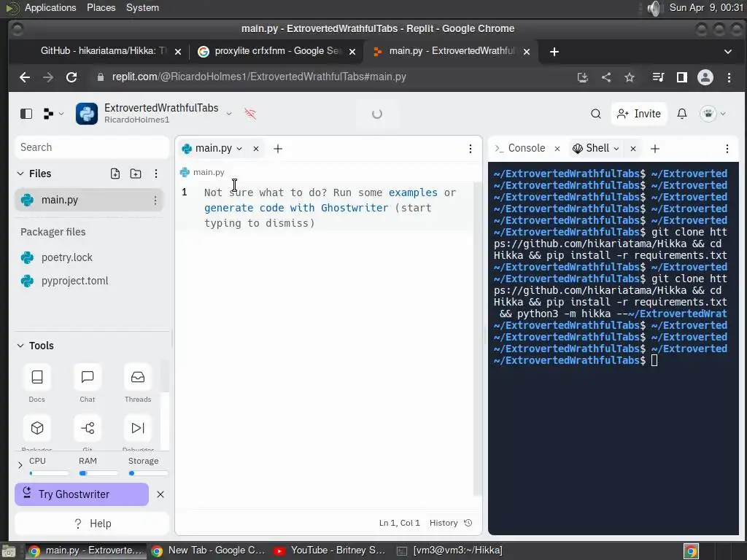Click the RAM usage bar
The height and width of the screenshot is (560, 747).
[98, 473]
